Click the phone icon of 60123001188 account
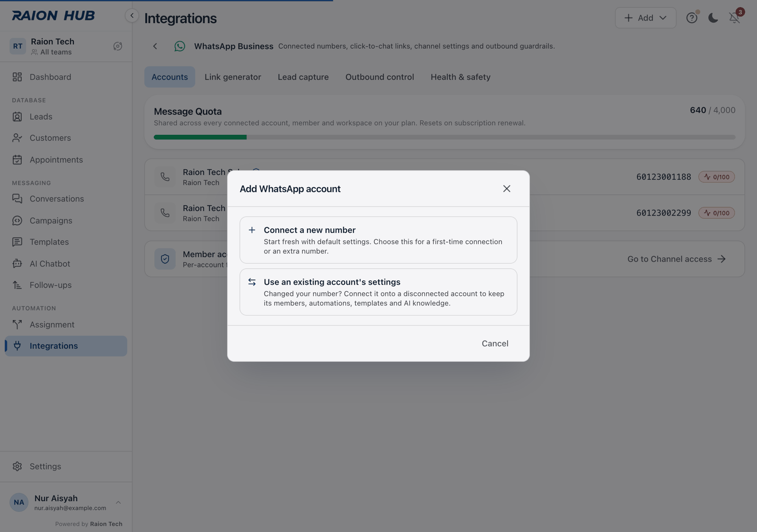 (165, 177)
